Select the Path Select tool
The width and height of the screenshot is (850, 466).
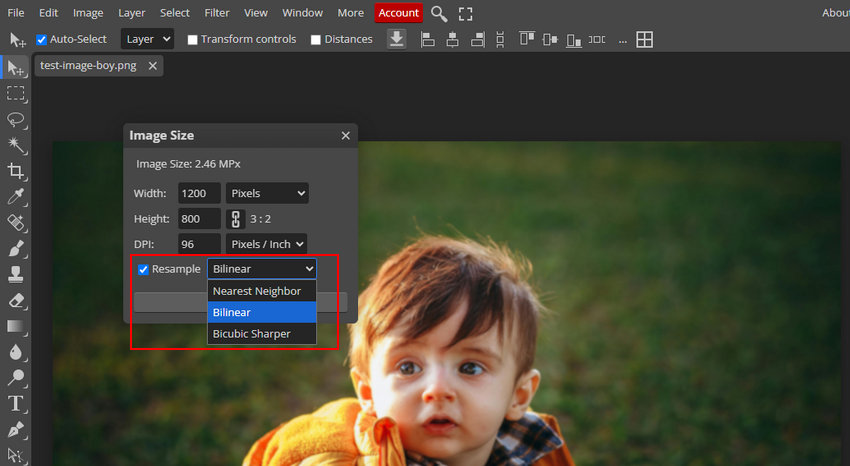click(x=16, y=455)
